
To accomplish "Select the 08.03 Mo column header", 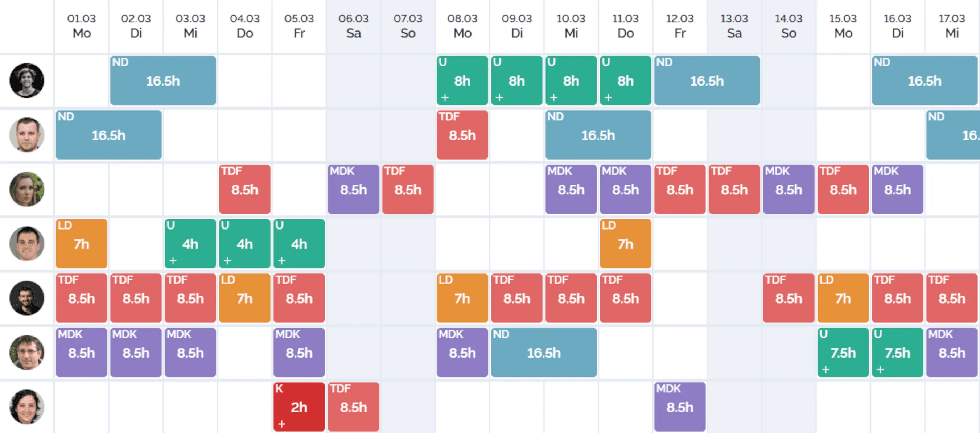I will (x=462, y=26).
